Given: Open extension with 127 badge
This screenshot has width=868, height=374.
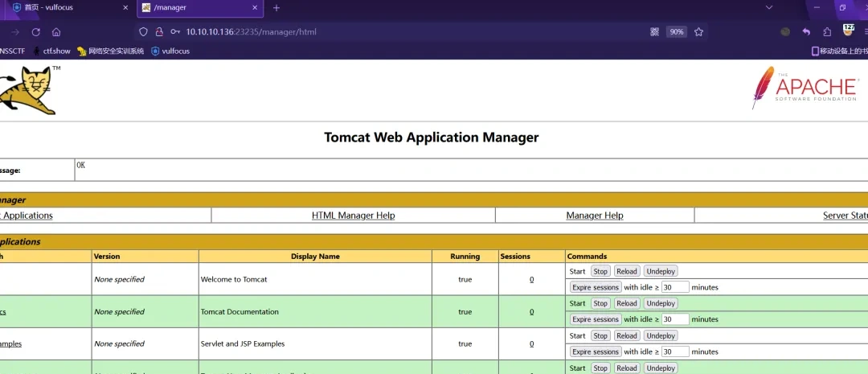Looking at the screenshot, I should click(849, 30).
